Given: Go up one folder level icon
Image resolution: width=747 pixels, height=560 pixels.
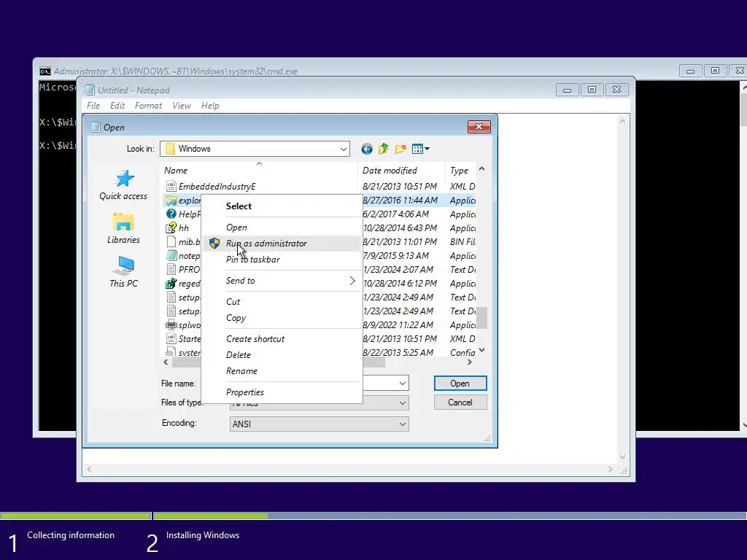Looking at the screenshot, I should (383, 149).
